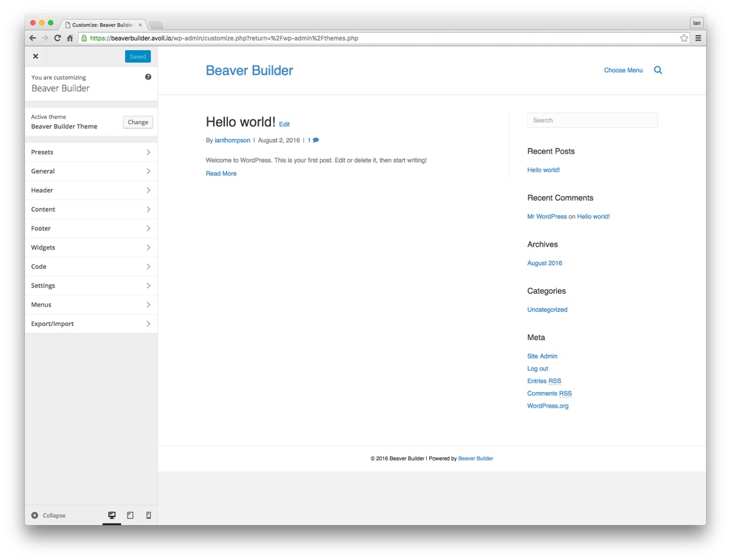Image resolution: width=731 pixels, height=560 pixels.
Task: Open Hello world! under Recent Posts
Action: 544,170
